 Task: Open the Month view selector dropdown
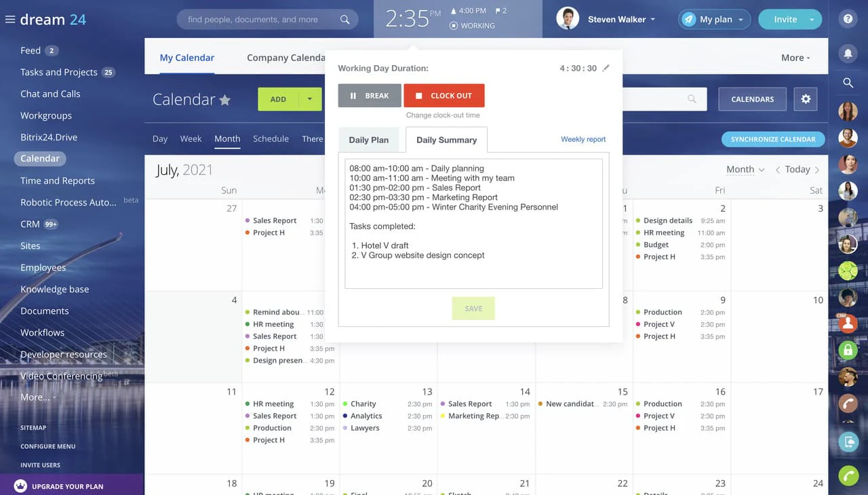click(745, 170)
